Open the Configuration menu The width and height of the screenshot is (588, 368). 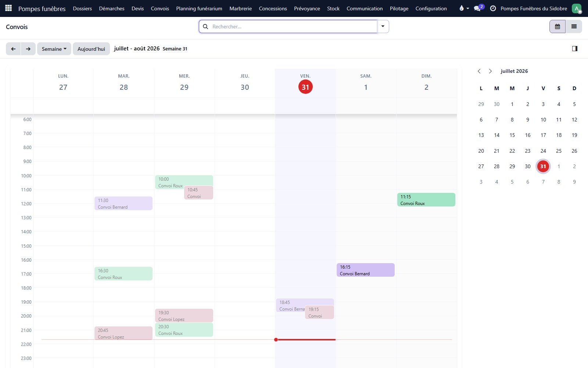(431, 8)
